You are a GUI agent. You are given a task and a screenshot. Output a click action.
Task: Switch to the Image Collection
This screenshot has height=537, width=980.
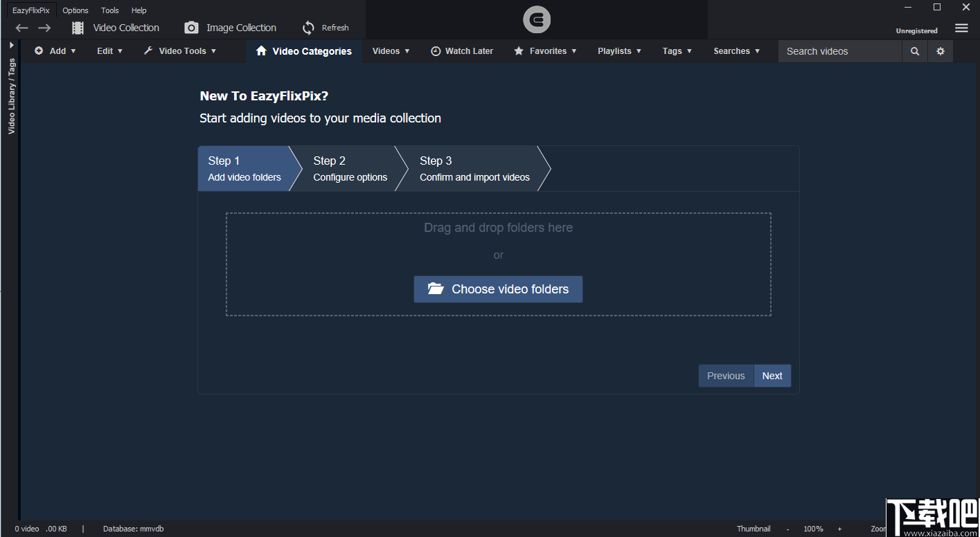tap(231, 28)
